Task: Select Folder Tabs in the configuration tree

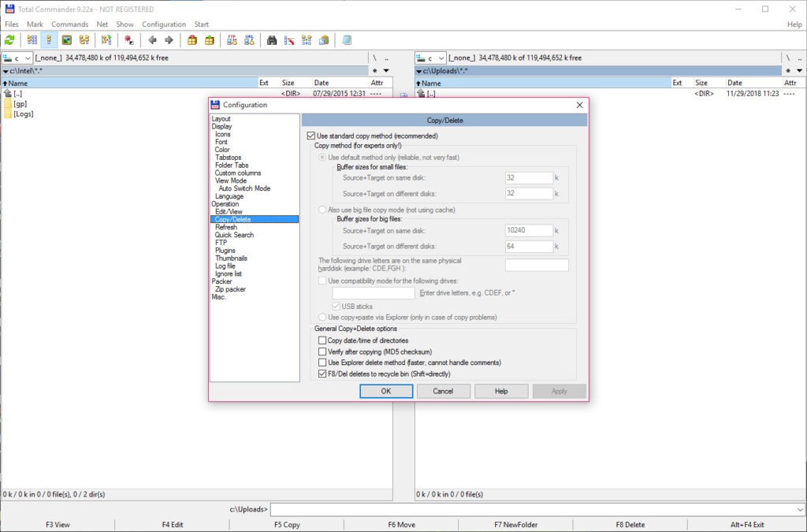Action: pyautogui.click(x=232, y=166)
